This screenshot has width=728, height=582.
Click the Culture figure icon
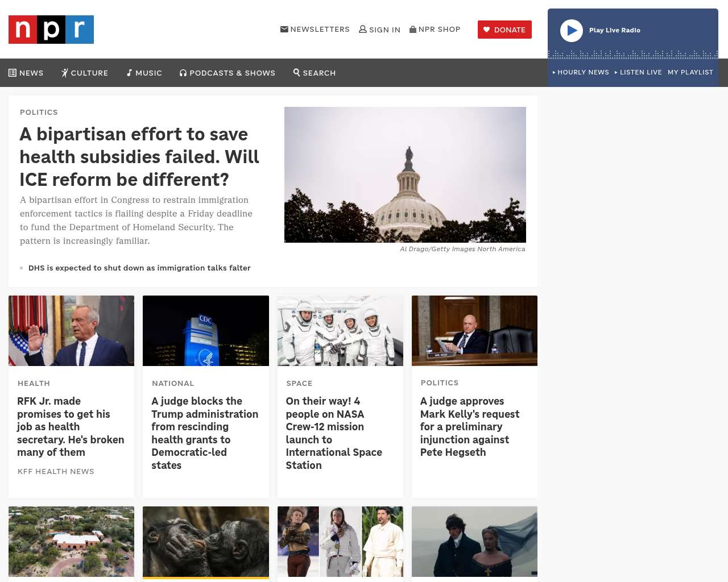pyautogui.click(x=65, y=73)
